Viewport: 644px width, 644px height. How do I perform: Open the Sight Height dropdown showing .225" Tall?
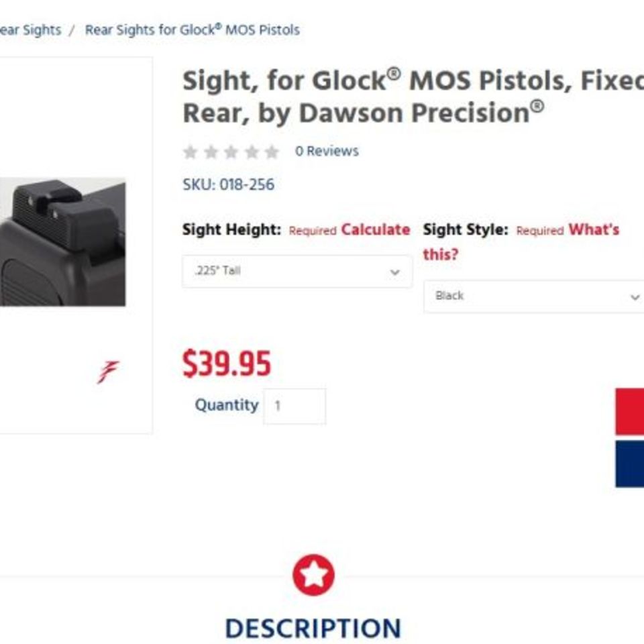coord(297,271)
